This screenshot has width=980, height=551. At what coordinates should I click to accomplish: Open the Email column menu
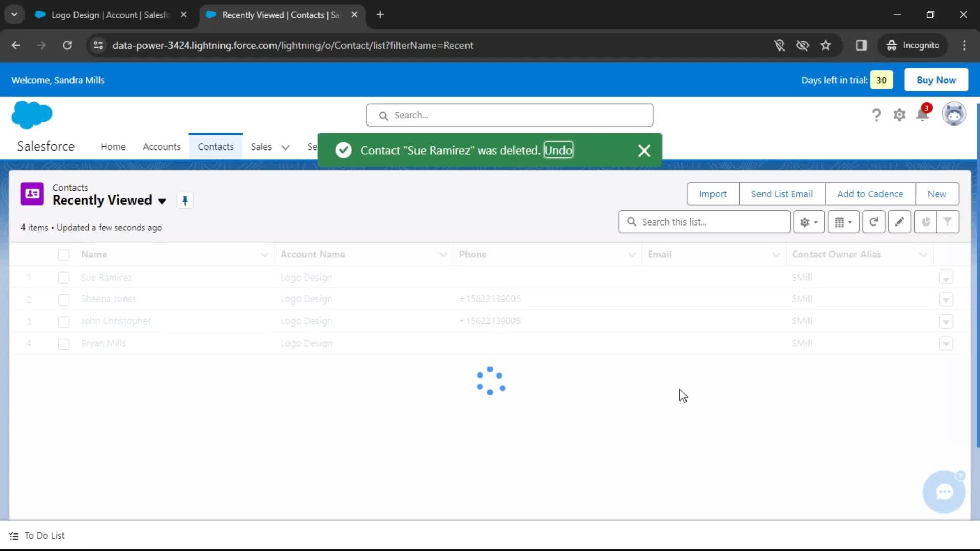(776, 255)
